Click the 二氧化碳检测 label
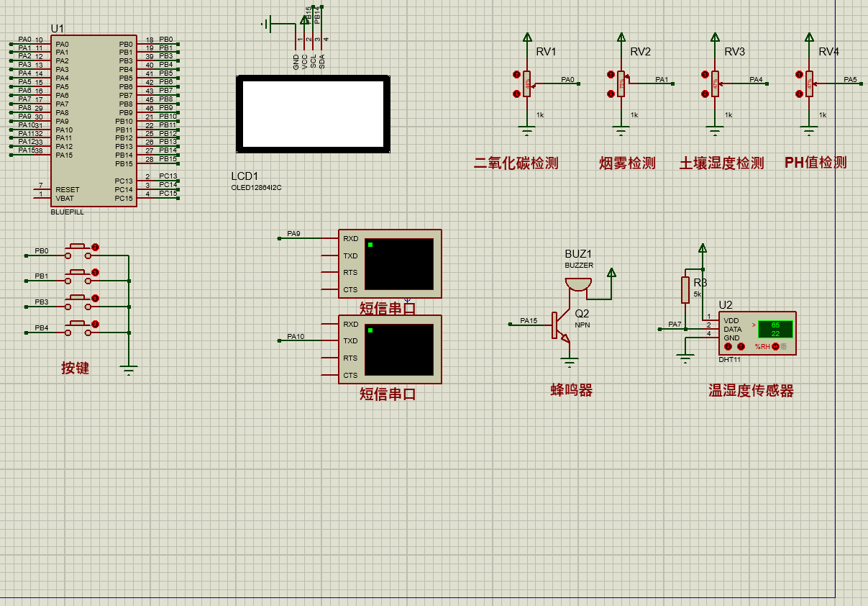868x606 pixels. (516, 163)
